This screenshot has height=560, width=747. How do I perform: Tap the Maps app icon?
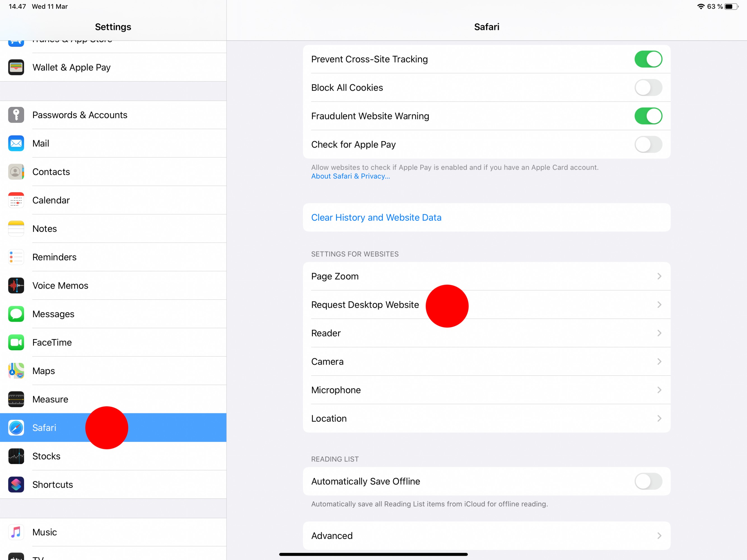(x=16, y=370)
